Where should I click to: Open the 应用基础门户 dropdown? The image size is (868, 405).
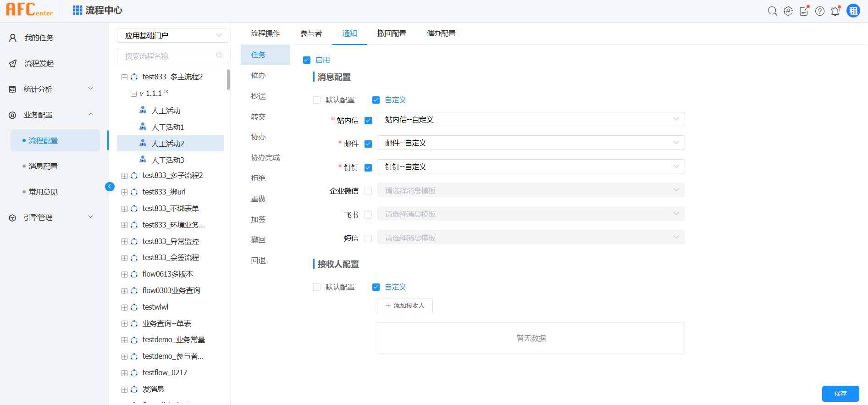pos(173,35)
